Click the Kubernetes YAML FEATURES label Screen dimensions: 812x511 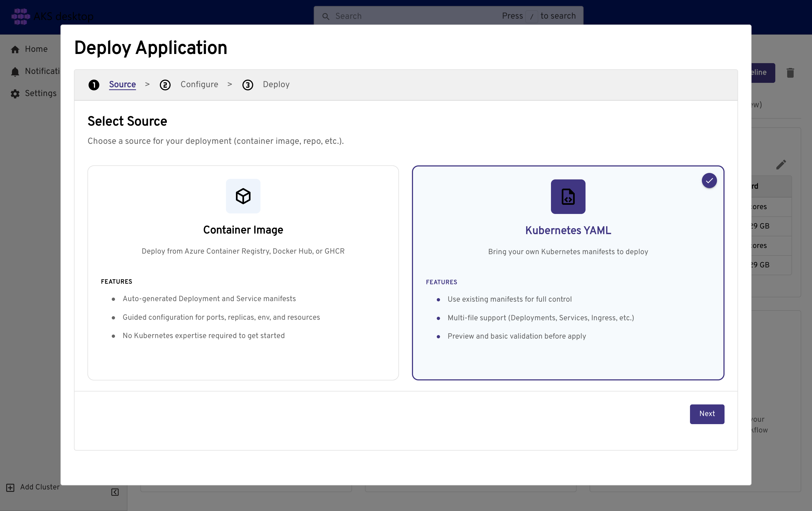point(441,282)
